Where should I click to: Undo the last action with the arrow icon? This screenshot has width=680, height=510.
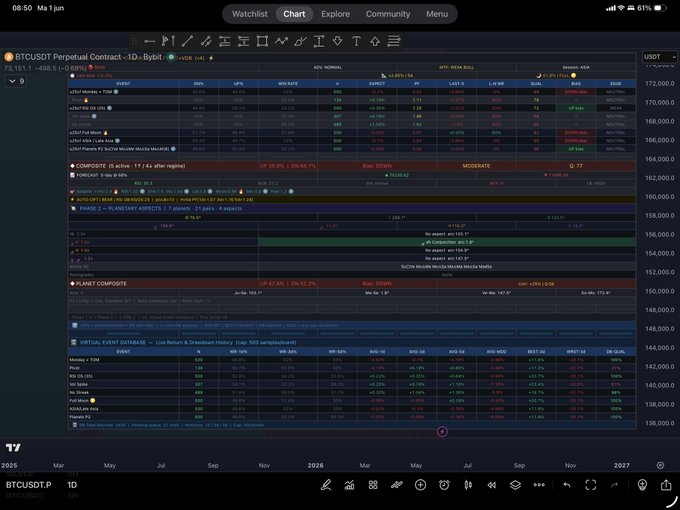(x=567, y=485)
